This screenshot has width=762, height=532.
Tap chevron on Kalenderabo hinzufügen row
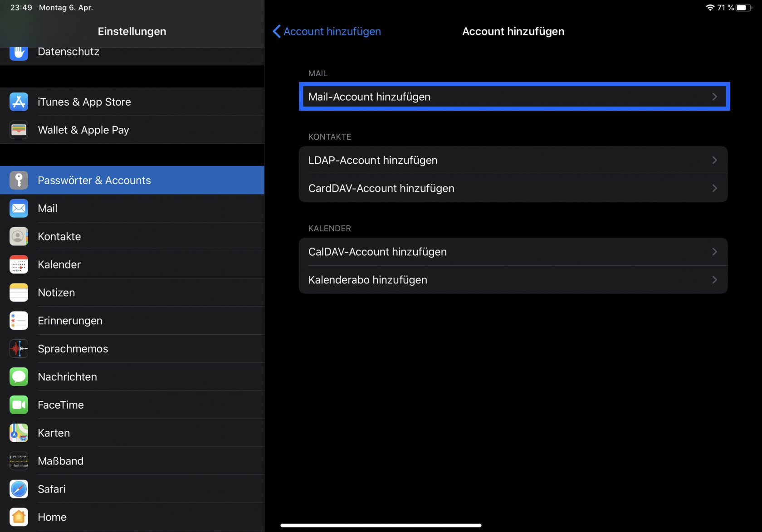(714, 280)
